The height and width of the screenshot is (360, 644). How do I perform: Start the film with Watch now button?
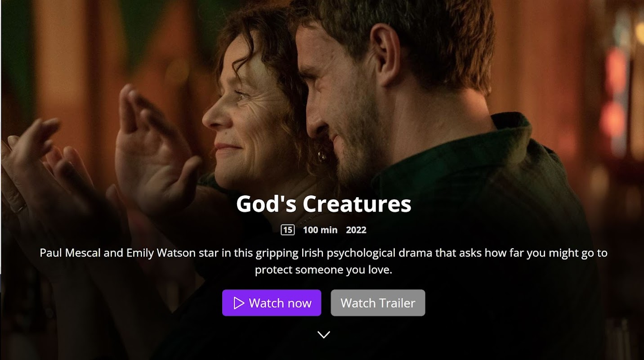pos(272,303)
